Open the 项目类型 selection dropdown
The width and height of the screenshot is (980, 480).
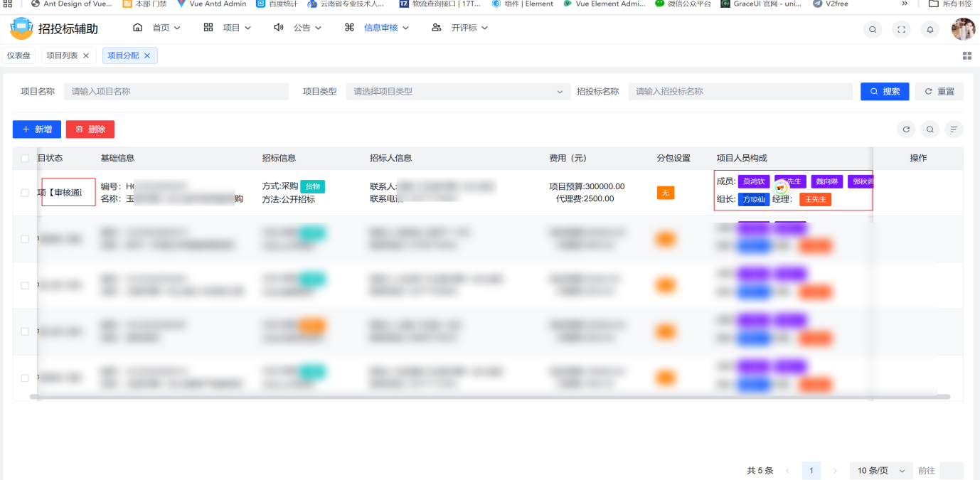pos(458,91)
